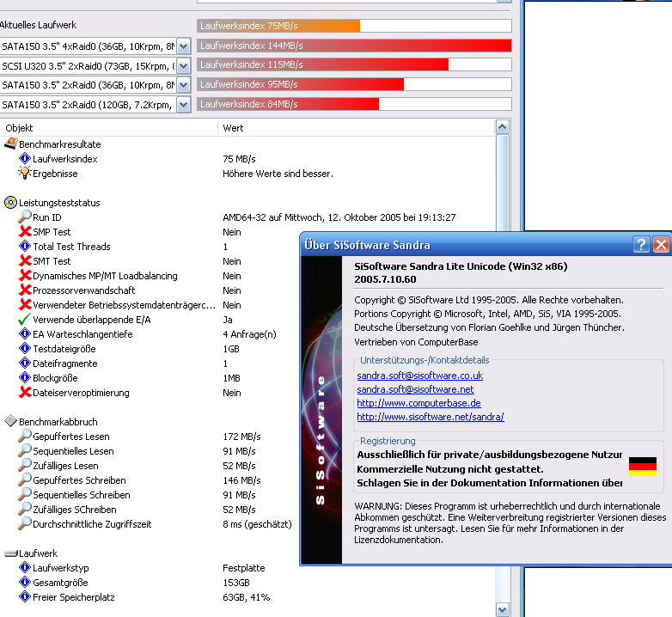Click the orange Laufwerksindex 75MB/s bar
The height and width of the screenshot is (617, 672).
(x=278, y=26)
